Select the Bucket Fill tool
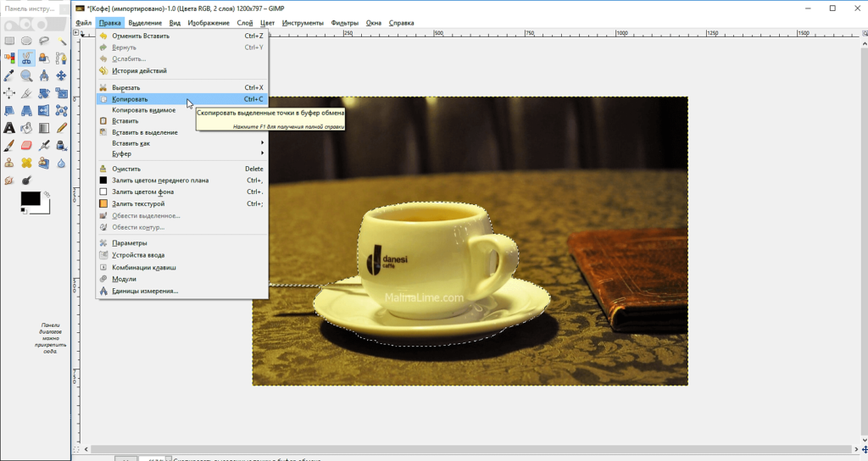This screenshot has height=461, width=868. pos(26,128)
